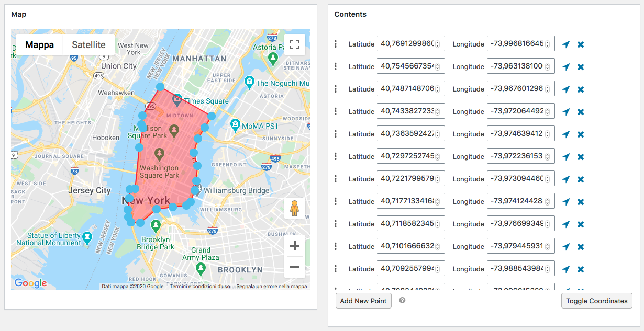
Task: Remove the point with longitude -73,974124428
Action: [581, 202]
